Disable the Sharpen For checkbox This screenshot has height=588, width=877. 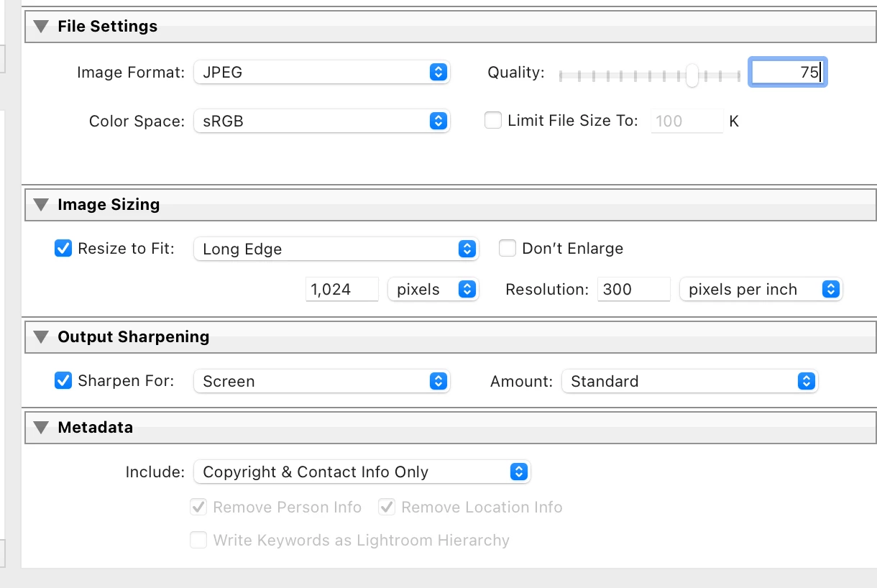(x=63, y=381)
